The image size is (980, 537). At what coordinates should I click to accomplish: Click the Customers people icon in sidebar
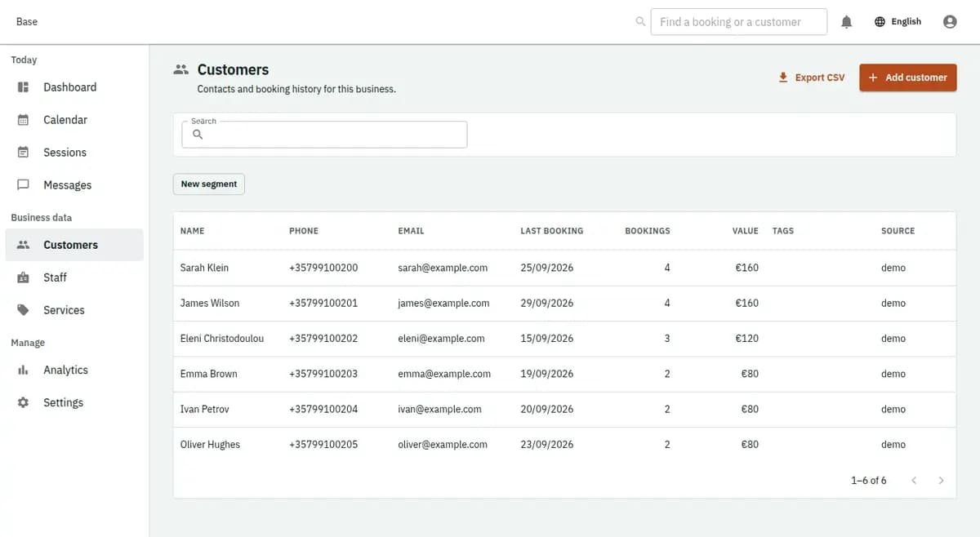pos(23,245)
